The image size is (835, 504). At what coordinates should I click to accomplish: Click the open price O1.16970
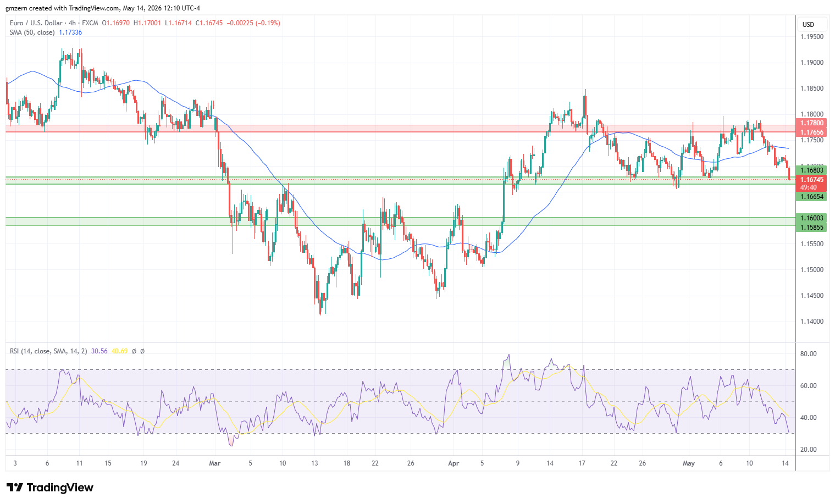tap(116, 23)
